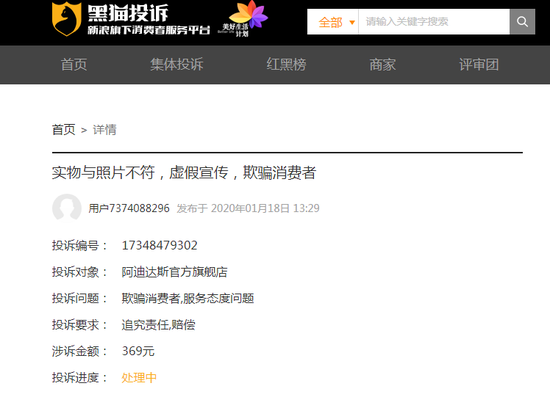Click the 投诉问题 label
Screen dimensions: 550x397
[x=80, y=298]
